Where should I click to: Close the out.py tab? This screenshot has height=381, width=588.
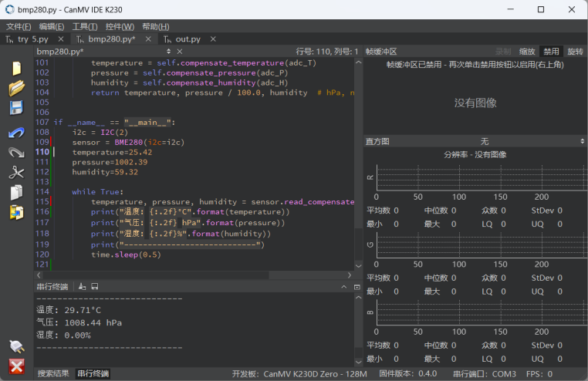[x=213, y=39]
